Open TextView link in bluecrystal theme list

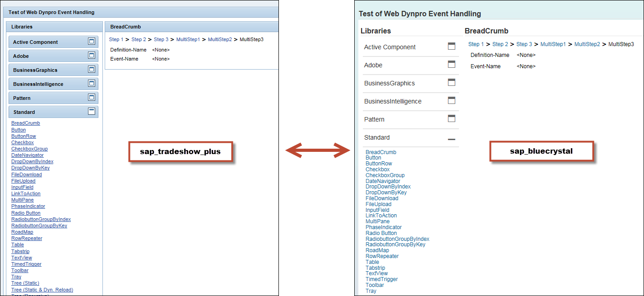pos(377,273)
